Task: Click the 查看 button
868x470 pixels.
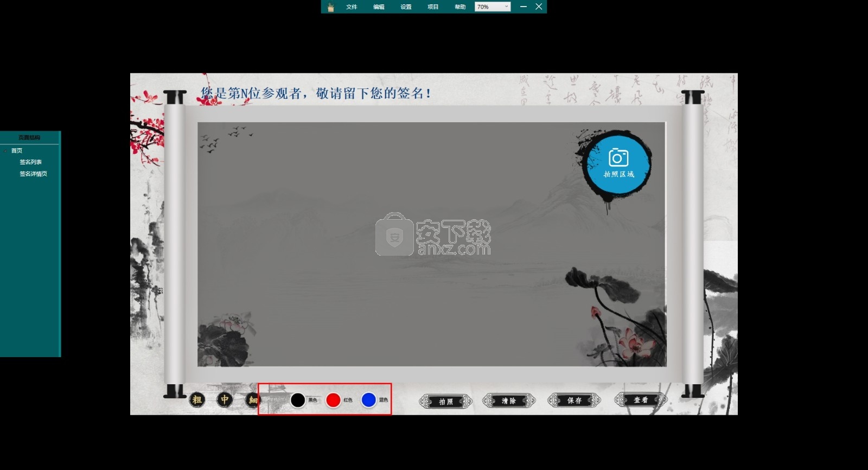Action: pos(641,399)
